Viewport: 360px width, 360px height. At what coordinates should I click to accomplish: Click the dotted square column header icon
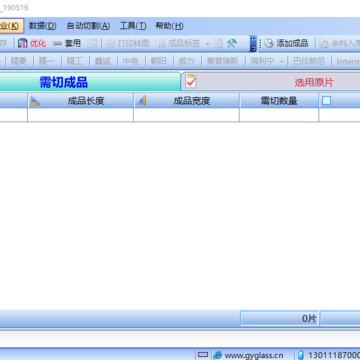pyautogui.click(x=327, y=101)
